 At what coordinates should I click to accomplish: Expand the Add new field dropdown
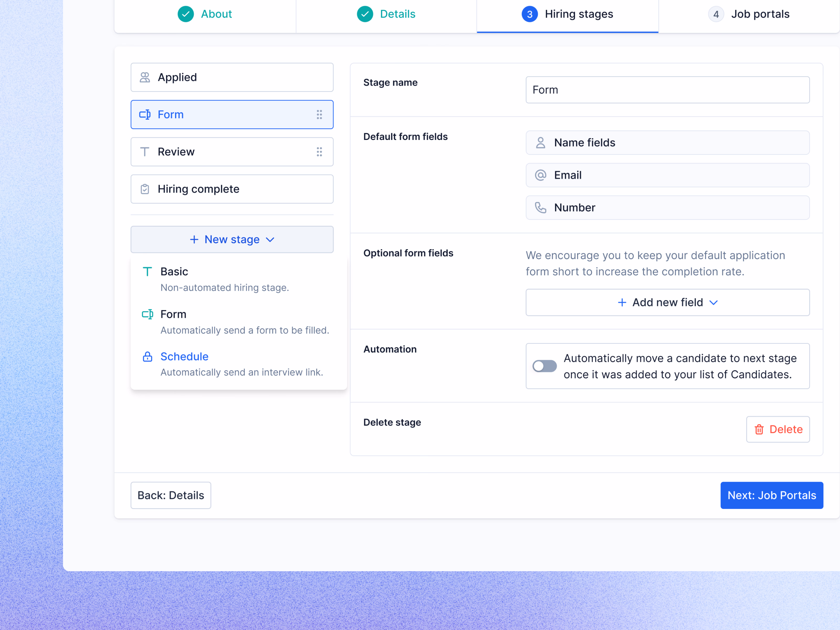(x=668, y=303)
